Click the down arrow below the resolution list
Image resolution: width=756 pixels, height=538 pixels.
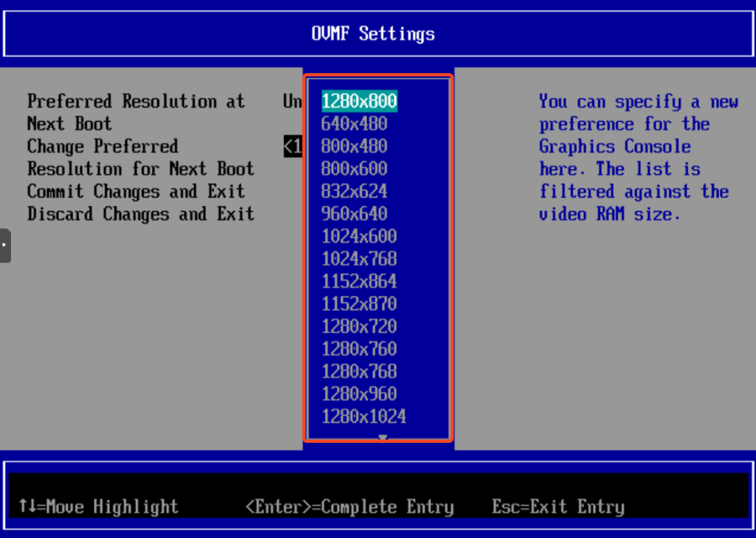pyautogui.click(x=383, y=438)
